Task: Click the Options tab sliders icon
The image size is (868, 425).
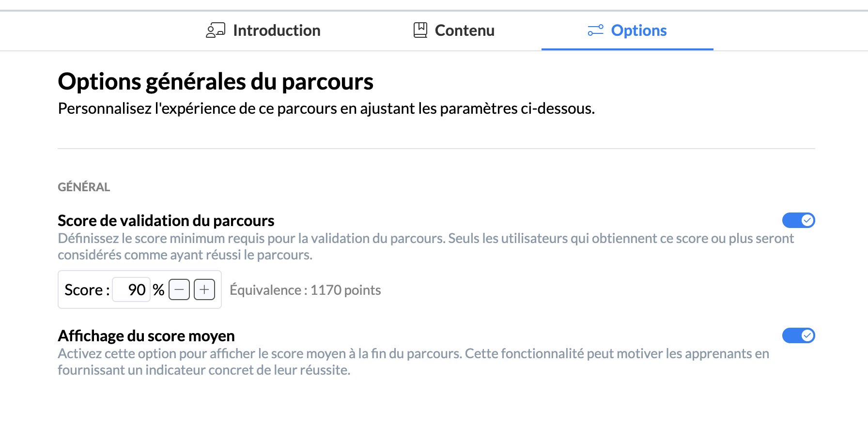Action: (x=595, y=30)
